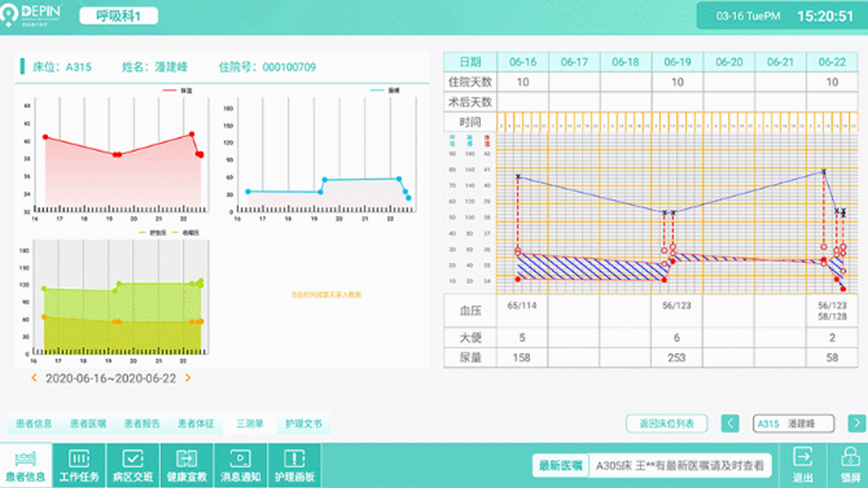Open the 呼吸科1 department selector
This screenshot has width=868, height=488.
(x=117, y=16)
